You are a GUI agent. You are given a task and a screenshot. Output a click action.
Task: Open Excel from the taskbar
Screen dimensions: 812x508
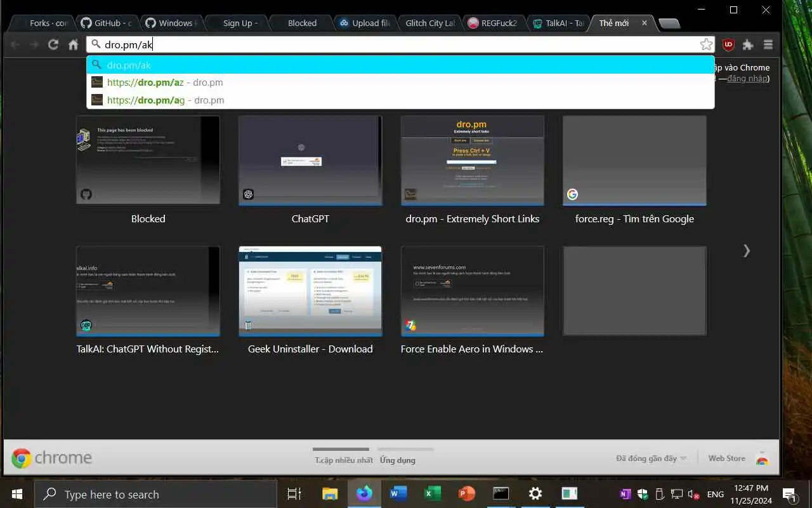(433, 494)
